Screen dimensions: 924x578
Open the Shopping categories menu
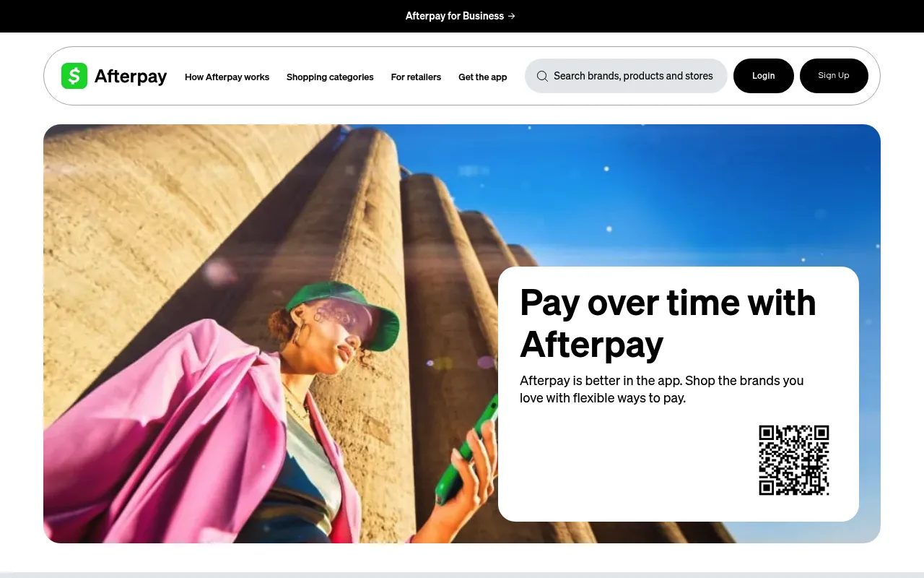(330, 77)
